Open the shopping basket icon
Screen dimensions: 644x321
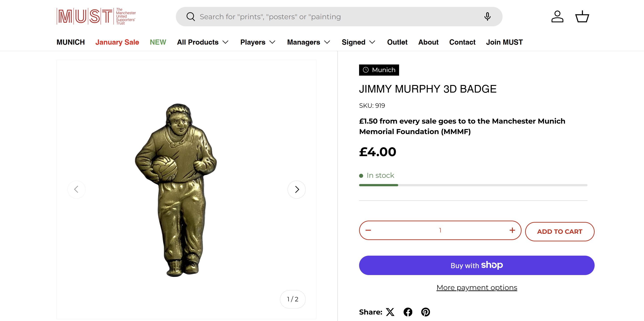582,17
